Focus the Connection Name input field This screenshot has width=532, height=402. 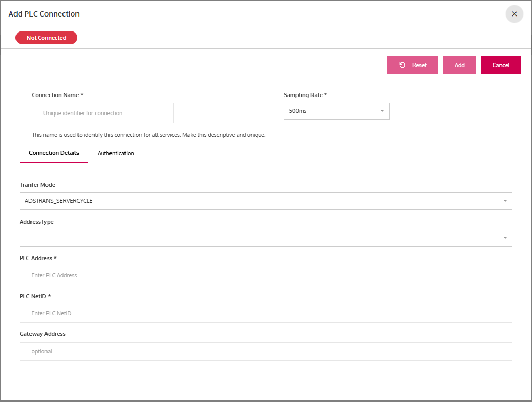click(x=102, y=113)
